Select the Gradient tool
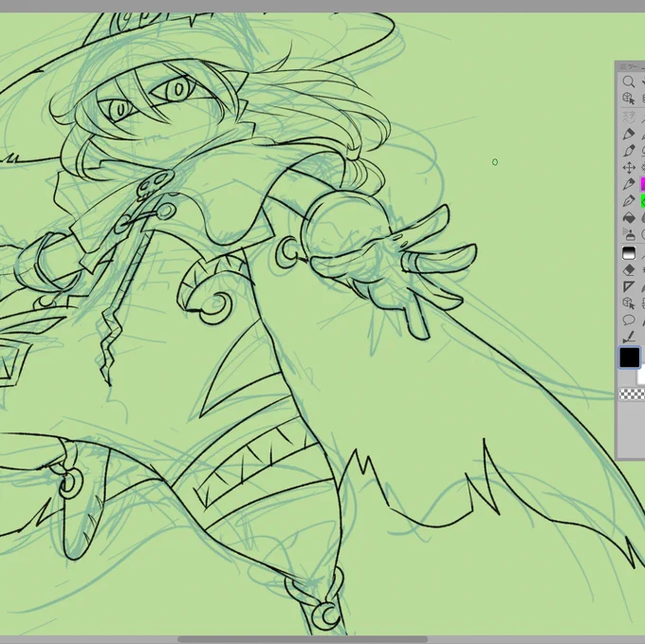 point(628,253)
